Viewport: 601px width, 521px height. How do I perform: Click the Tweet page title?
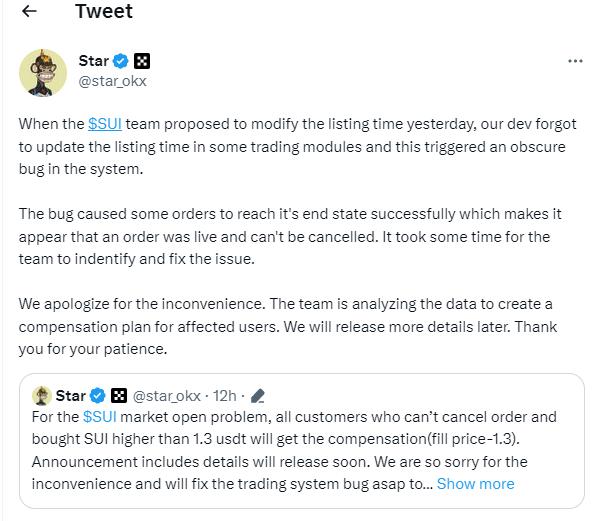(103, 12)
